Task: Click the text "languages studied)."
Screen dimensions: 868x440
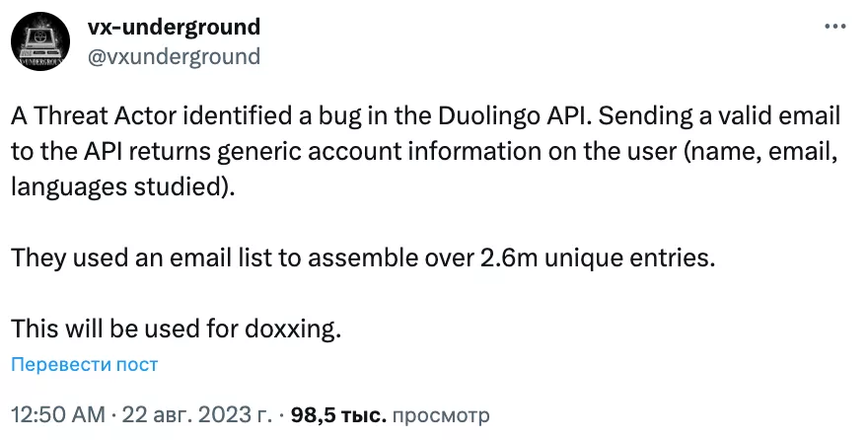Action: click(124, 185)
